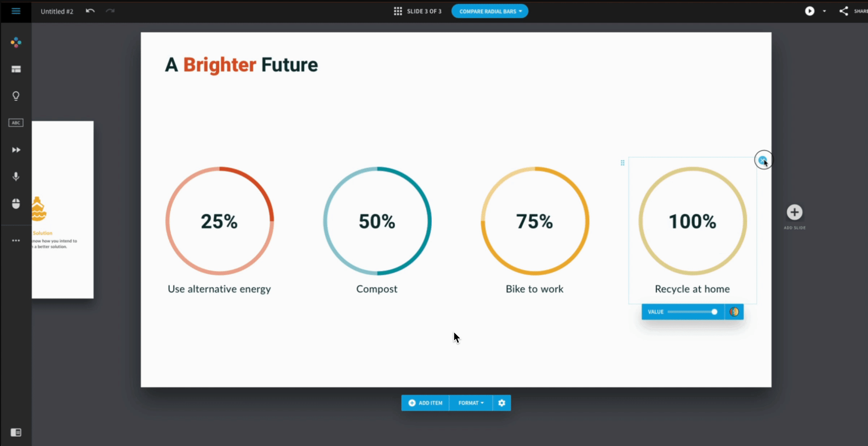
Task: Click ADD ITEM button
Action: 425,403
